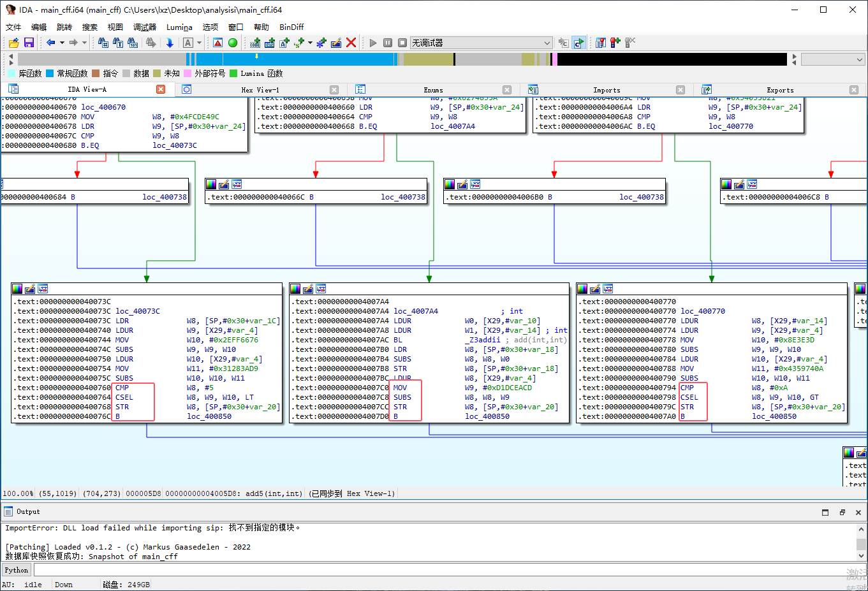This screenshot has height=591, width=868.
Task: Click the blue back navigation arrow
Action: (50, 43)
